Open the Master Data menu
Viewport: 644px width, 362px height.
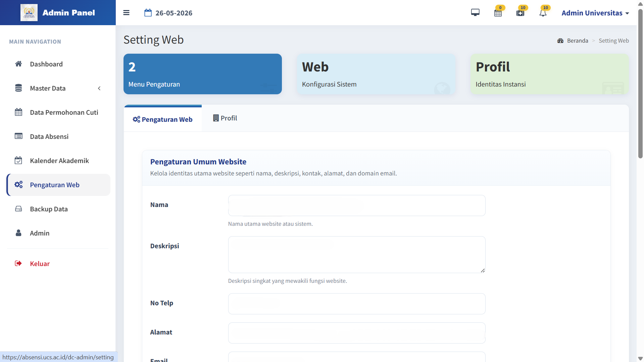[58, 88]
